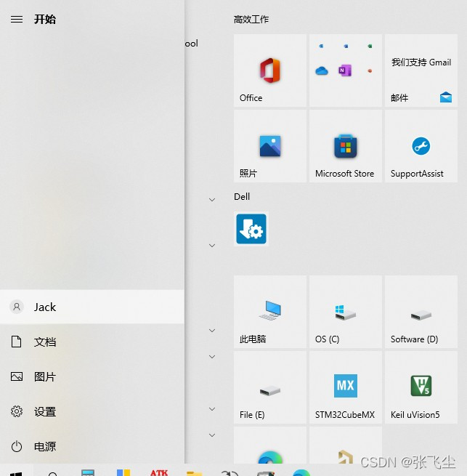Open the 文档 documents folder
Screen dimensions: 467x476
coord(92,342)
